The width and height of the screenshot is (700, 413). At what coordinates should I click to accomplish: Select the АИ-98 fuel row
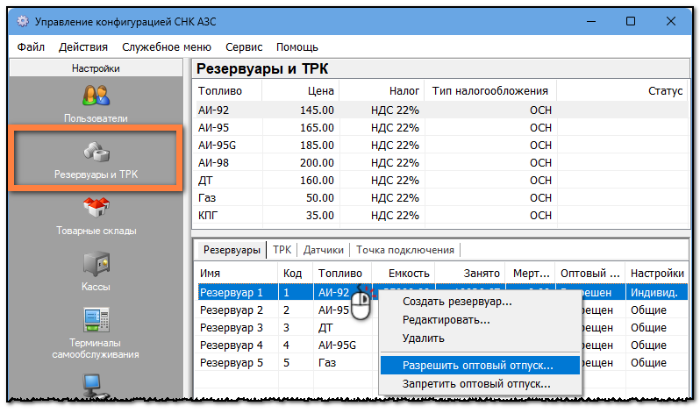(442, 163)
